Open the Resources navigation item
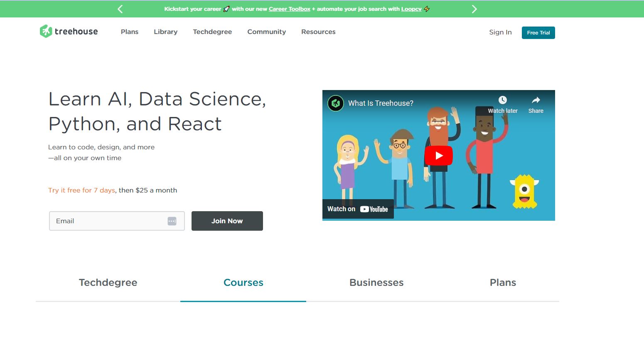The height and width of the screenshot is (339, 644). pos(318,32)
